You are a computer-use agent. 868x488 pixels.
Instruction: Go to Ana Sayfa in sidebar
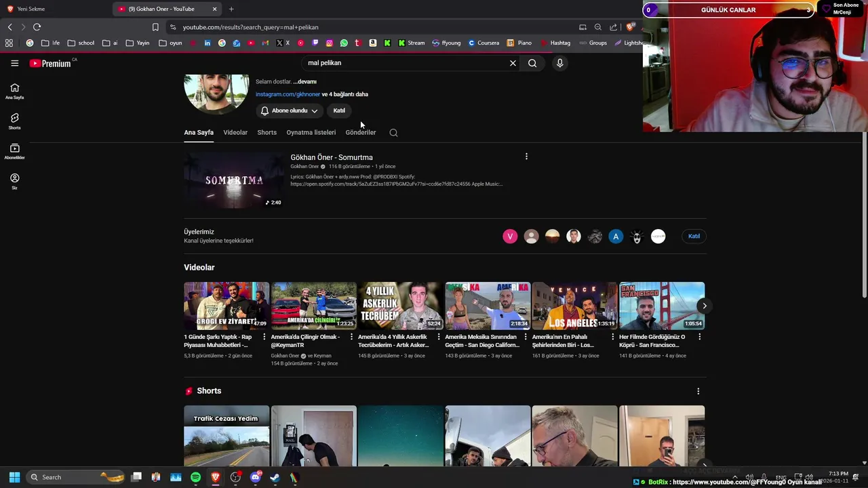pyautogui.click(x=14, y=91)
